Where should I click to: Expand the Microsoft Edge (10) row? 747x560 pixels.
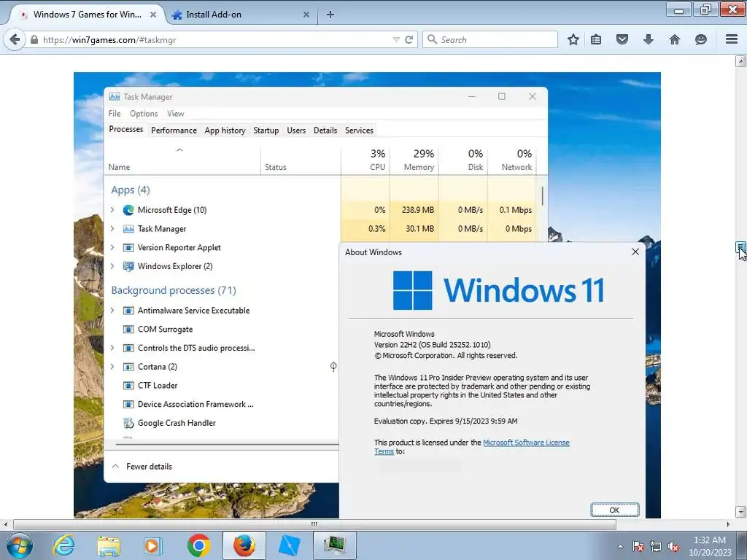(x=112, y=209)
